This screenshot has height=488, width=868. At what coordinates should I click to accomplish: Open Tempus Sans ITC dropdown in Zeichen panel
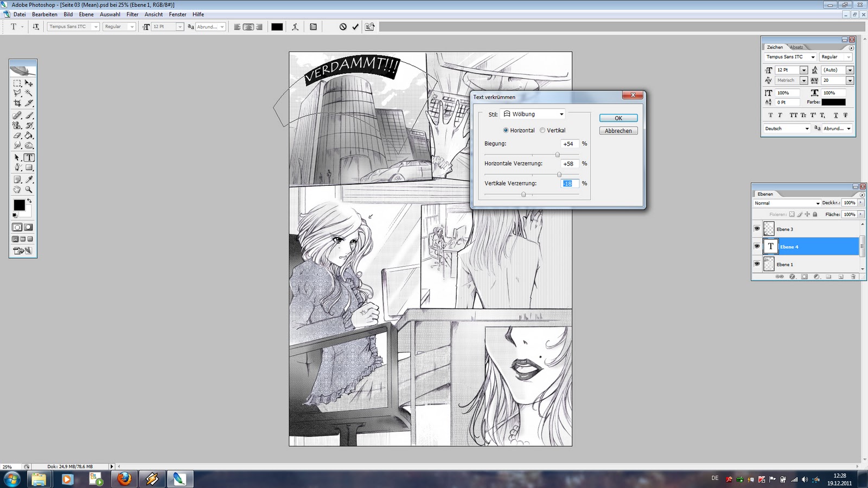coord(790,57)
